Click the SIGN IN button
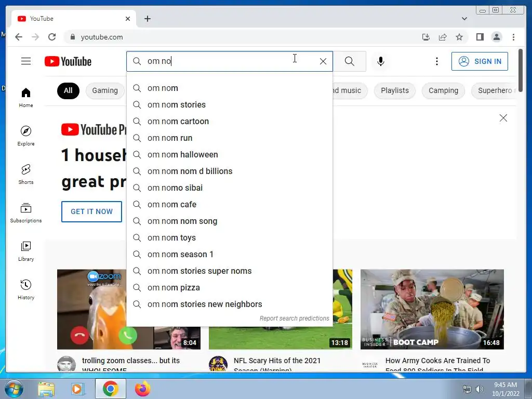The image size is (532, 399). pos(480,61)
